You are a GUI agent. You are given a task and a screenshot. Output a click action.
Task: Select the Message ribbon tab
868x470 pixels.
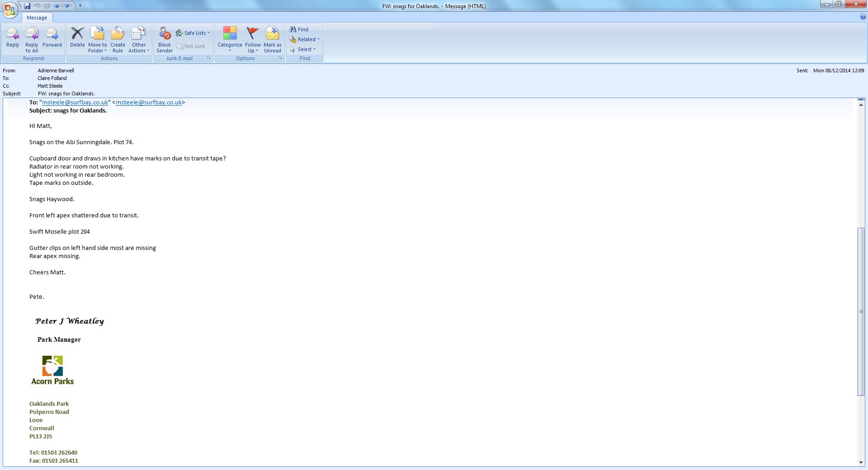click(37, 18)
